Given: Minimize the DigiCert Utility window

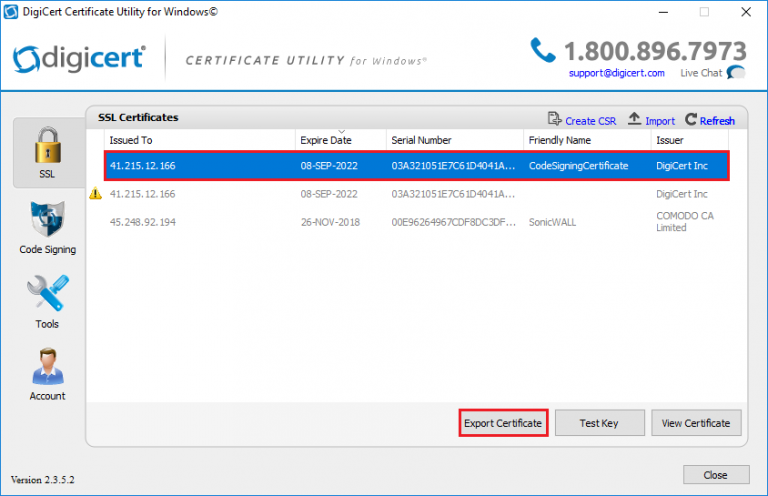Looking at the screenshot, I should pos(664,12).
